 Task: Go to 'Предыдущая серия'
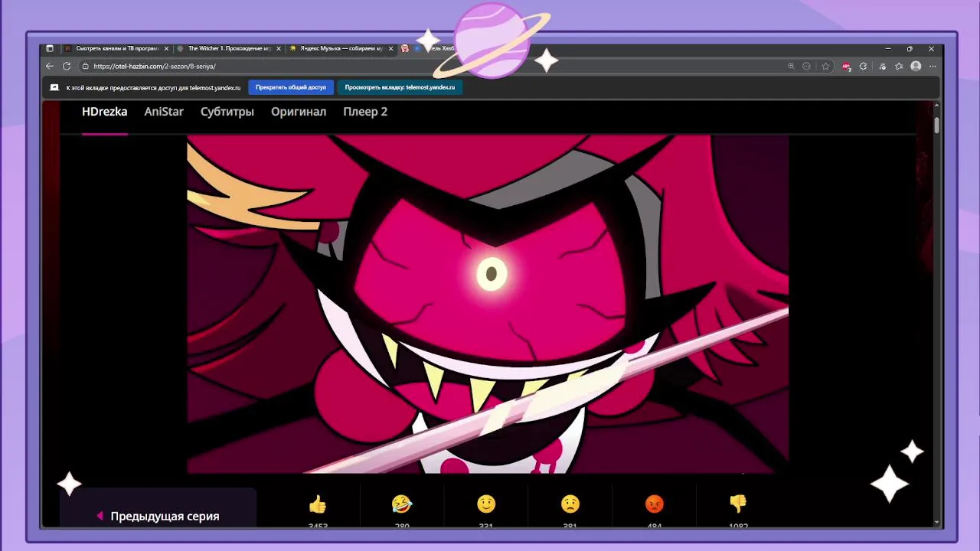tap(158, 516)
